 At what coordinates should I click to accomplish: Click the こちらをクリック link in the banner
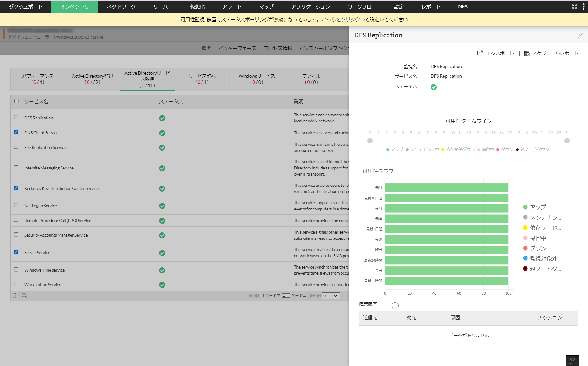(341, 19)
